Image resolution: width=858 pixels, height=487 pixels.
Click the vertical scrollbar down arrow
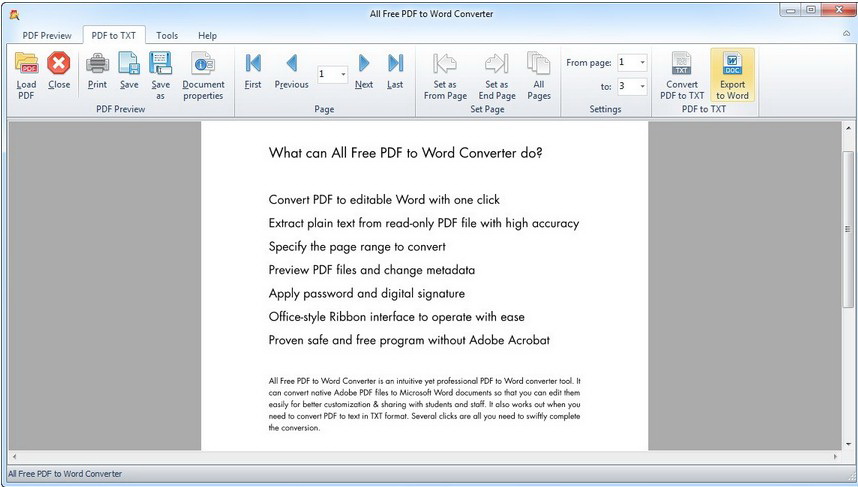tap(848, 444)
